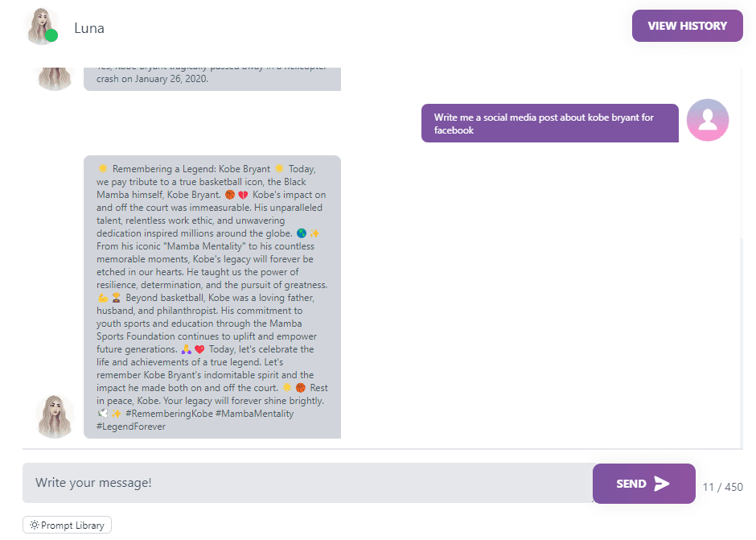
Task: Click the paper plane send icon
Action: [661, 484]
